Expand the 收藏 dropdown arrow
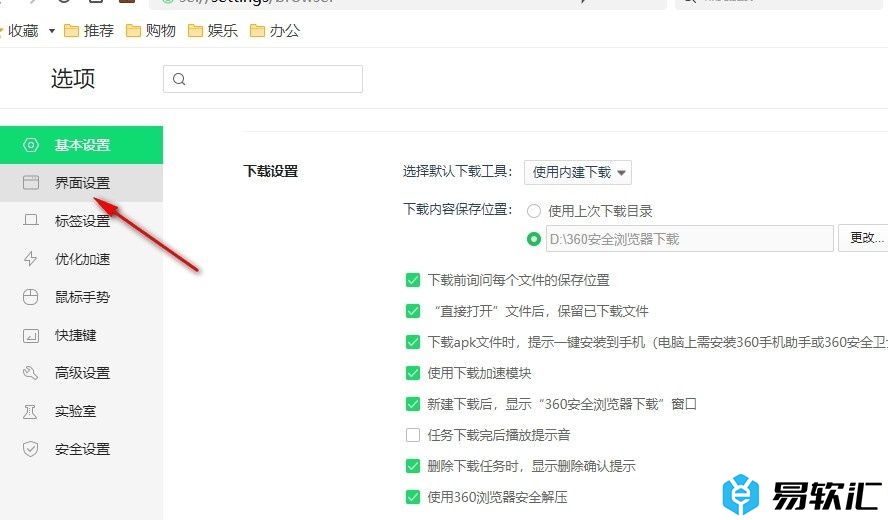Viewport: 888px width, 520px height. point(52,31)
